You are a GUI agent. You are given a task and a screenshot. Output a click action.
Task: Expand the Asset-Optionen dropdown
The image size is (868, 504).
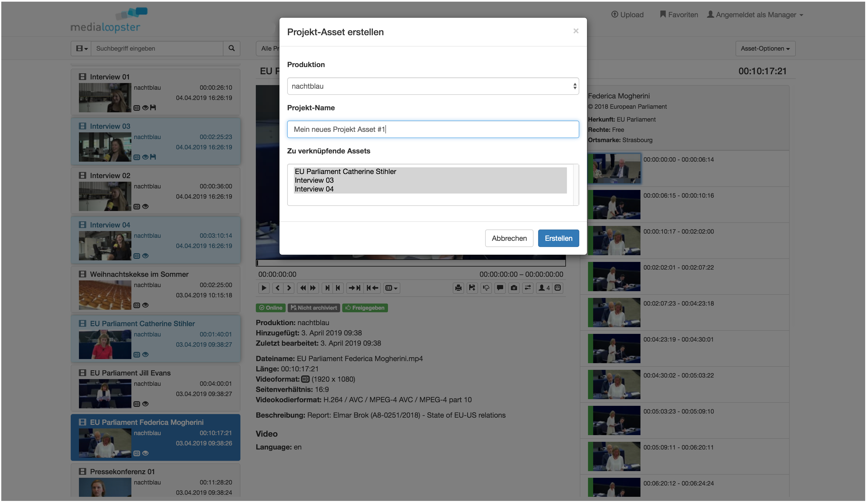point(765,49)
